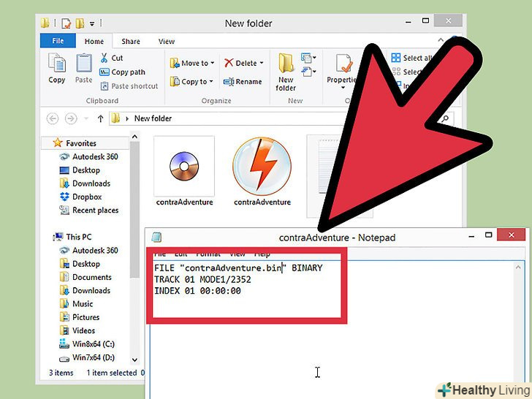Click Select all in the ribbon
532x399 pixels.
tap(411, 58)
